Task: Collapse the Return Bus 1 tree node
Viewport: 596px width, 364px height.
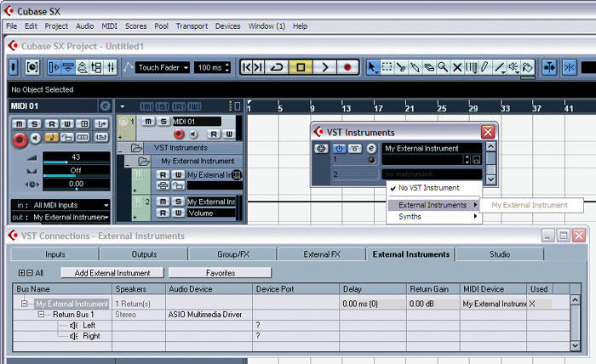Action: (41, 315)
